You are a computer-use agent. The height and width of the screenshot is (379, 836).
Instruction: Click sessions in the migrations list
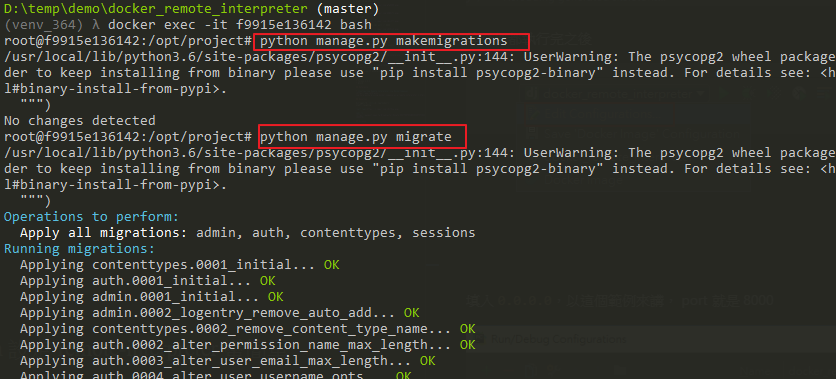pos(444,233)
